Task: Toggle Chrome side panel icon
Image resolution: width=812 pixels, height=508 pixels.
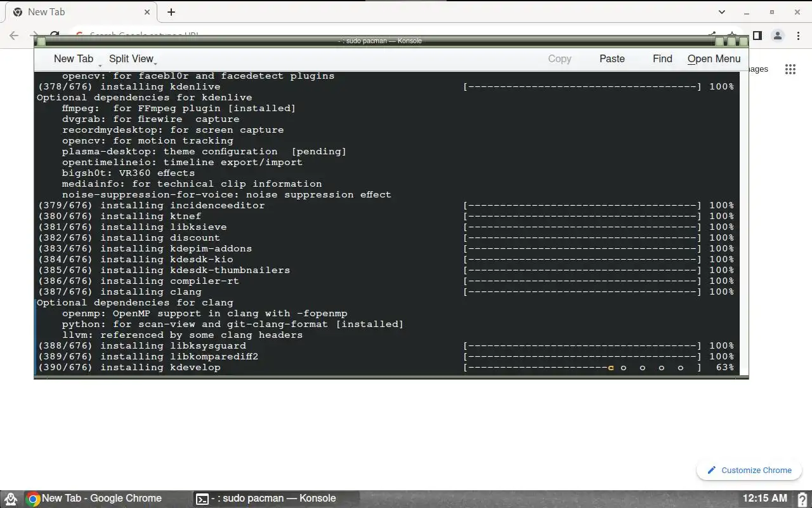Action: click(x=757, y=36)
